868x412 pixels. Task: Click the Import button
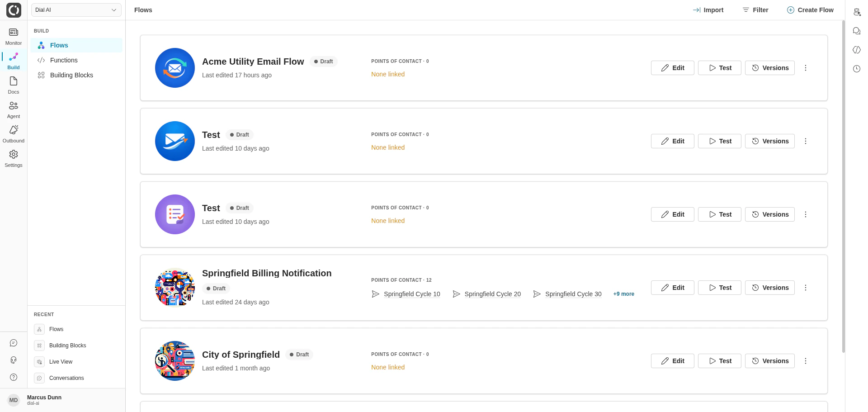(708, 10)
